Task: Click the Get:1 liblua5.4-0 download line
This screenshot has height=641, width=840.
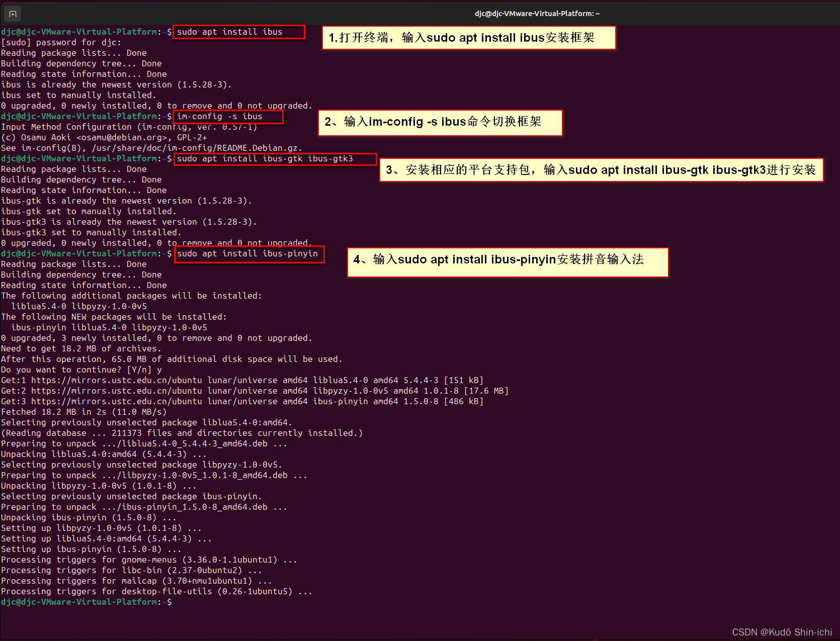Action: 242,380
